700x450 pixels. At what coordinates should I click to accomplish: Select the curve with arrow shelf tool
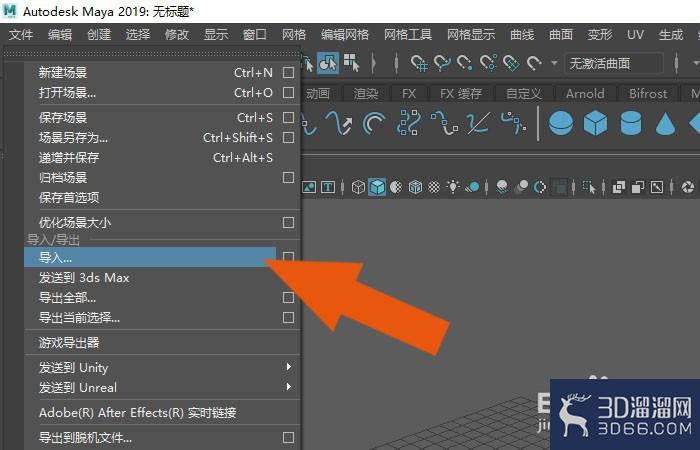pos(339,123)
